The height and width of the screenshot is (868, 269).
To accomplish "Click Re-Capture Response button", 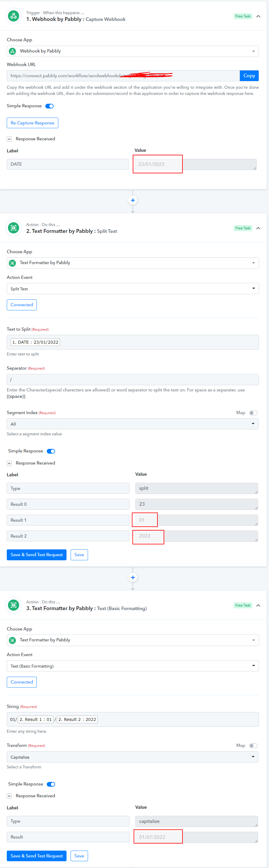I will pyautogui.click(x=32, y=123).
